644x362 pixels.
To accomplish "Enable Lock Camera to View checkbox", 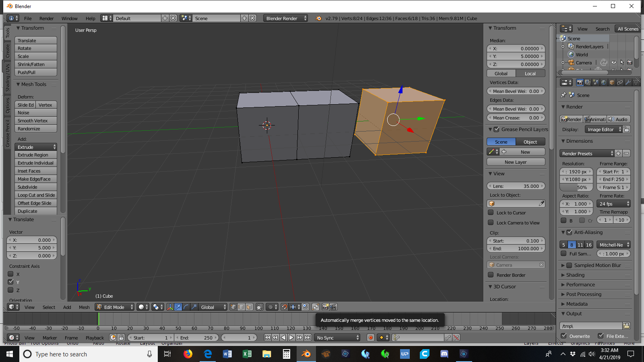I will [x=491, y=222].
